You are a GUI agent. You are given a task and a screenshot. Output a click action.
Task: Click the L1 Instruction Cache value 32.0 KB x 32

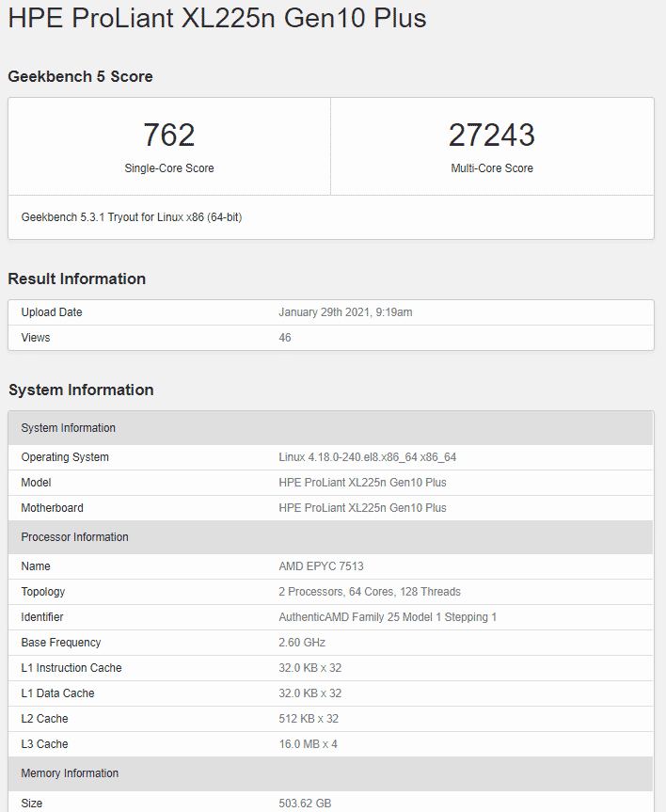[x=310, y=668]
